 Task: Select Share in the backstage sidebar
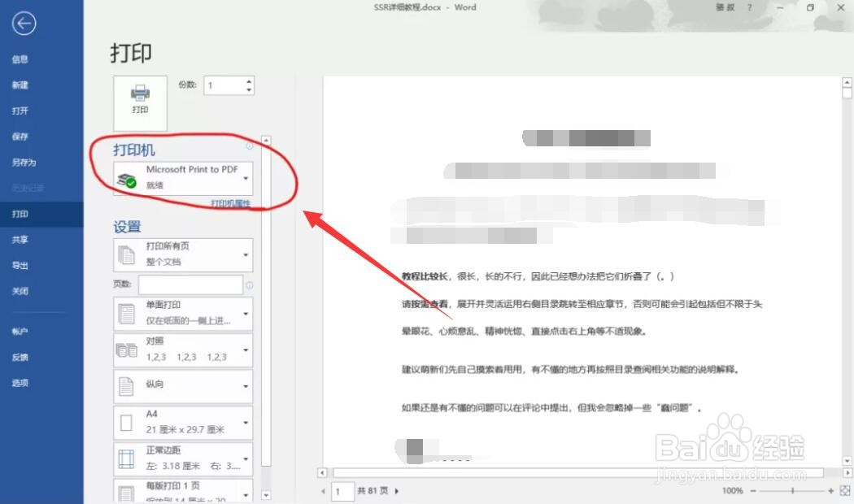point(20,240)
